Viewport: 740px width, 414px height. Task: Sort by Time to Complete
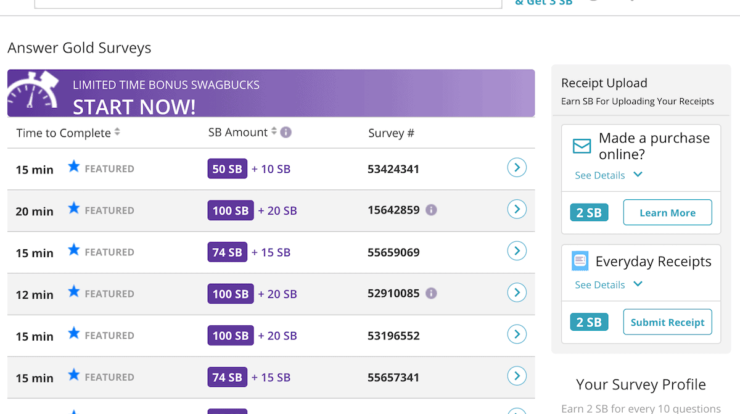[68, 133]
